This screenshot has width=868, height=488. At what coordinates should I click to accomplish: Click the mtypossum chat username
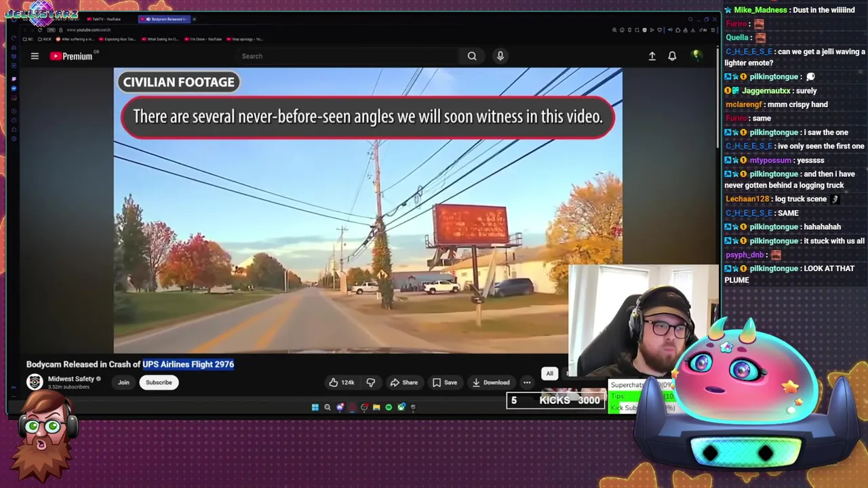coord(770,161)
